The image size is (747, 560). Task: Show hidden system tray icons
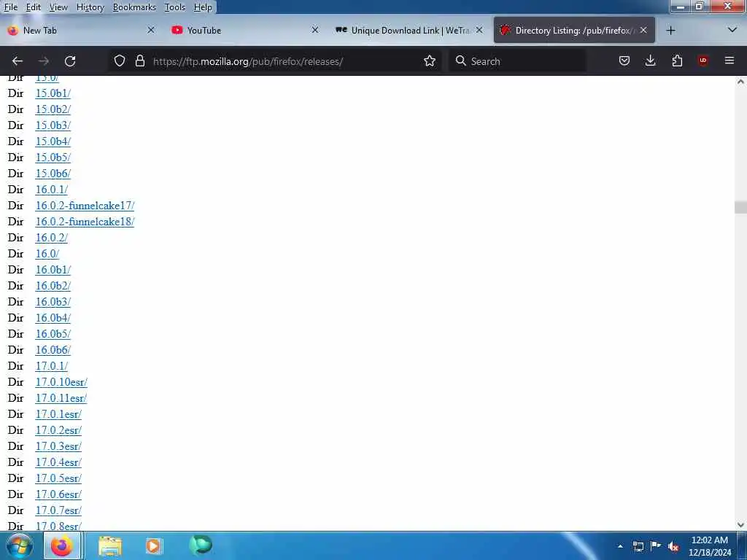point(620,546)
